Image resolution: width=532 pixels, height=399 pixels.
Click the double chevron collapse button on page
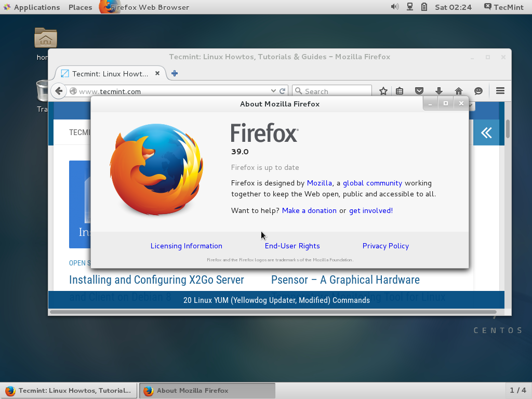coord(486,132)
